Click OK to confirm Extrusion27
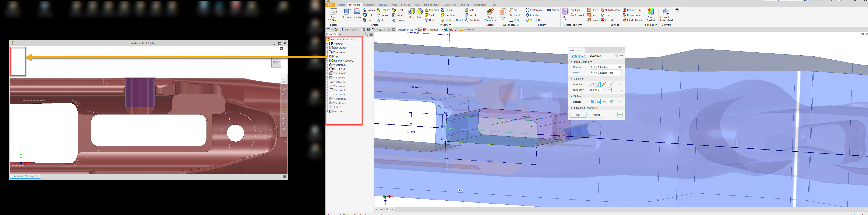 coord(578,115)
